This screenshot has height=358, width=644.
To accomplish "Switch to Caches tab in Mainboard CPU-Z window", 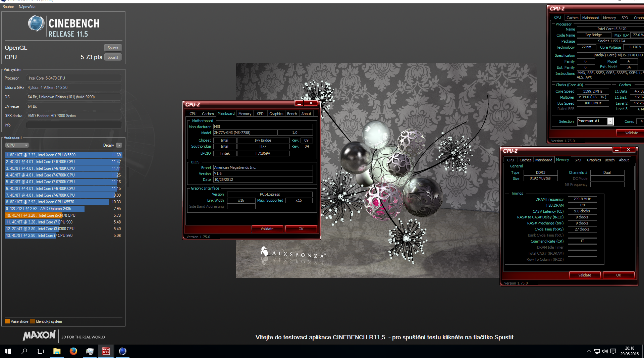I will (x=208, y=114).
